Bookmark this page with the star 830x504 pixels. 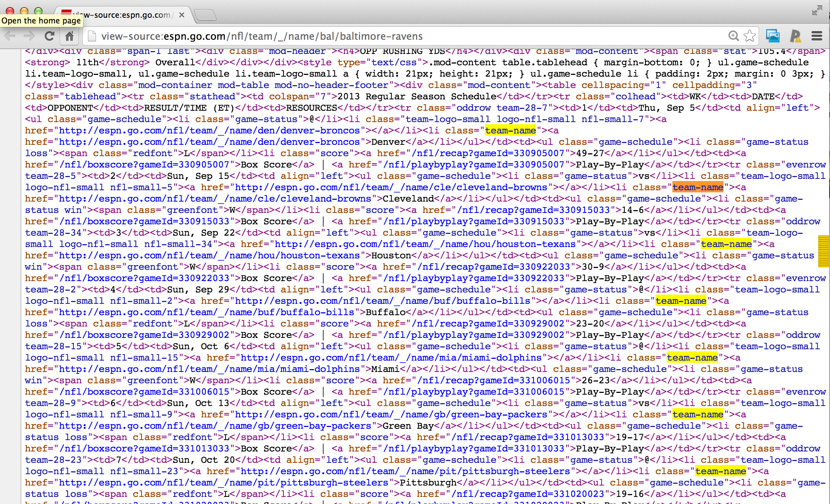[750, 36]
